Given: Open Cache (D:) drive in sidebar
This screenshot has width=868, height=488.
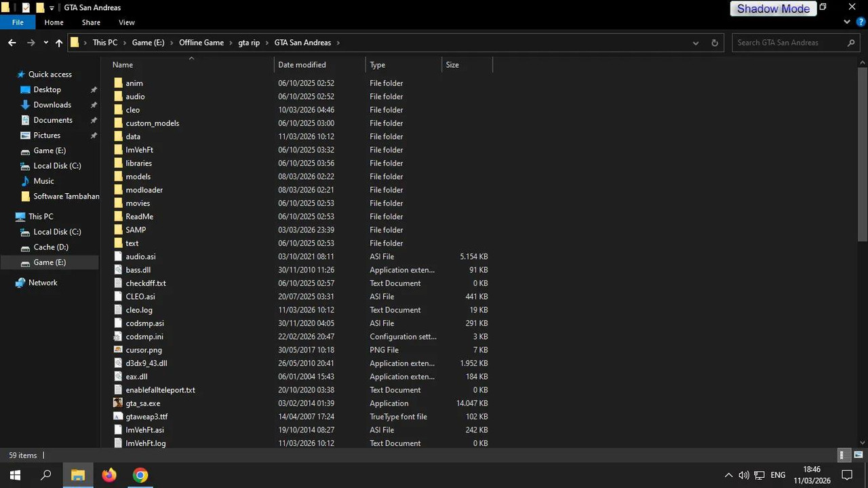Looking at the screenshot, I should [x=51, y=247].
